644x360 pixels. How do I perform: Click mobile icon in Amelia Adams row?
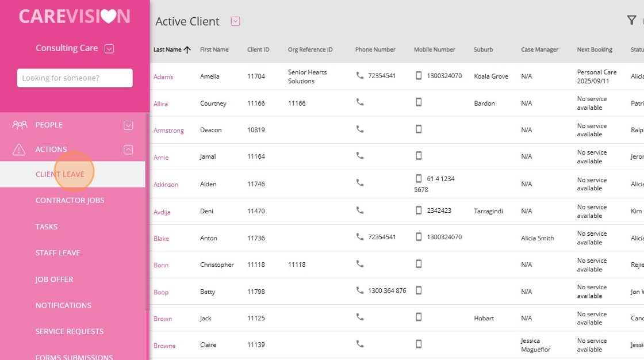point(419,75)
